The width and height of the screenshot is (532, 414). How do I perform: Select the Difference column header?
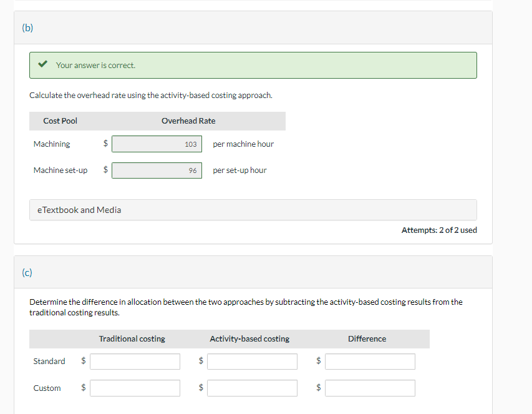click(367, 338)
